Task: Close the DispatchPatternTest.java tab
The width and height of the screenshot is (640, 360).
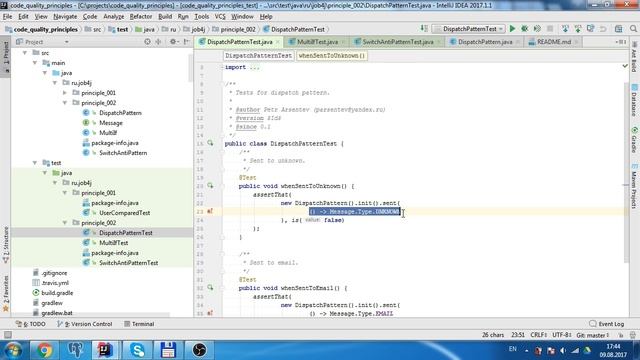Action: (278, 42)
